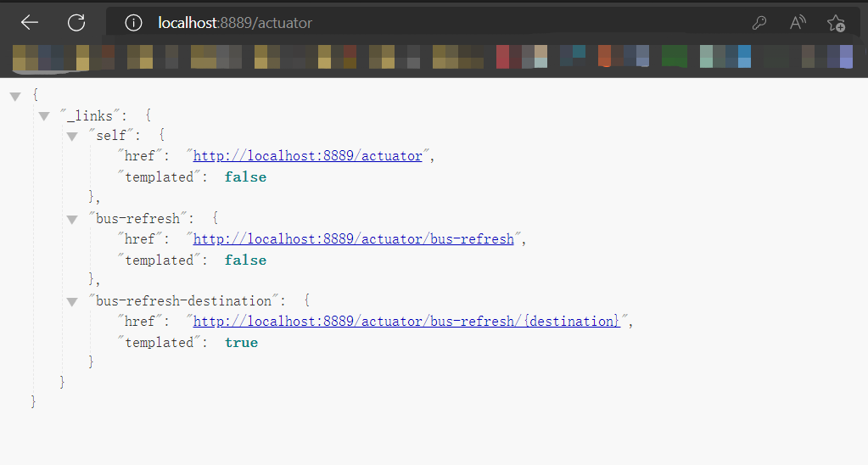Viewport: 868px width, 465px height.
Task: Open the bus-refresh/{destination} templated link
Action: pyautogui.click(x=406, y=322)
